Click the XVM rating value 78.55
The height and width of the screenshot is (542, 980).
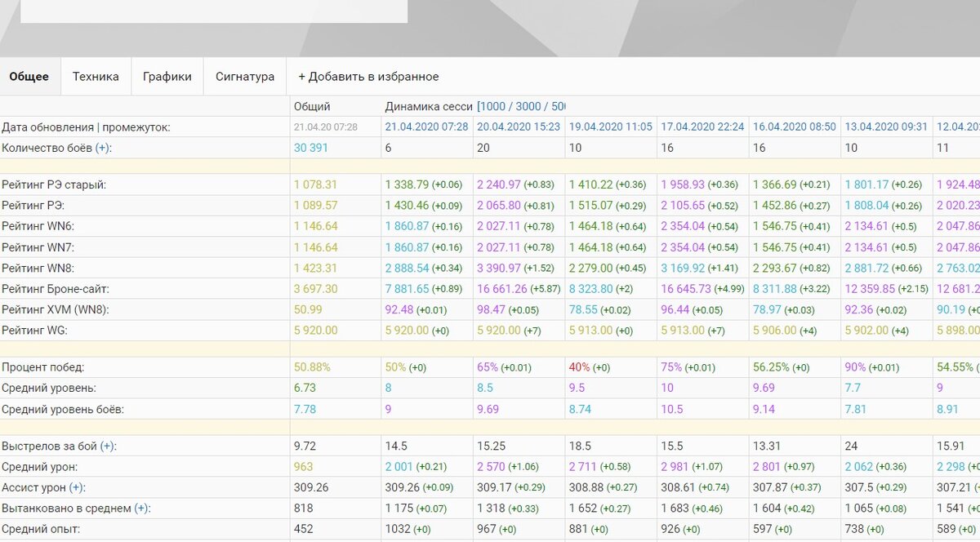582,309
